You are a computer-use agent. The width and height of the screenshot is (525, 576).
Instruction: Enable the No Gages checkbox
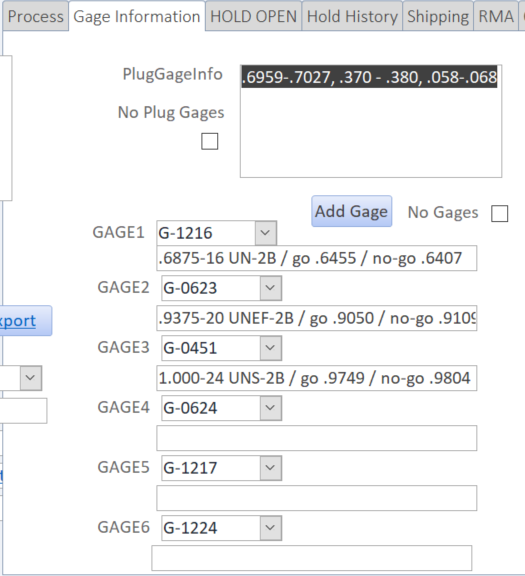[x=500, y=213]
